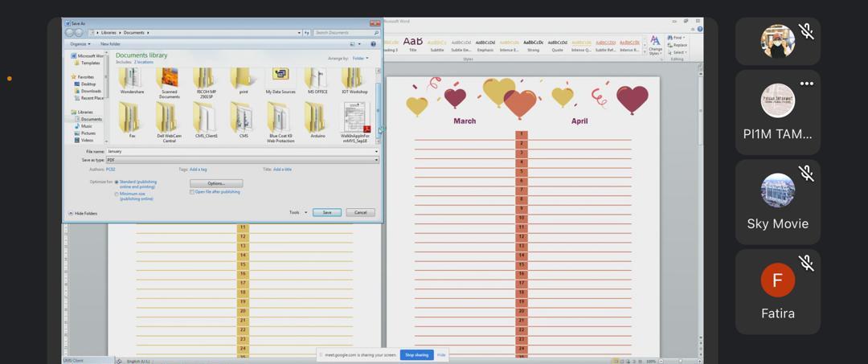Click Add a tag link

(199, 170)
